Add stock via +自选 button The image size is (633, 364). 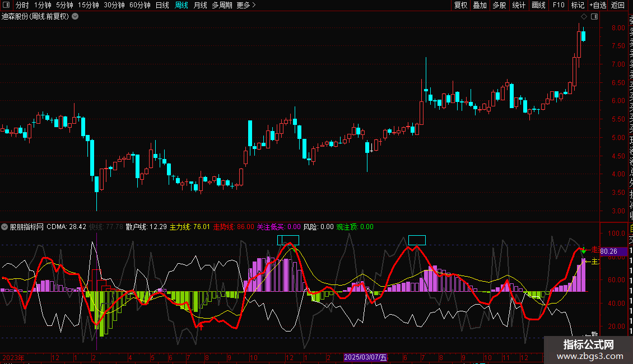tap(598, 5)
